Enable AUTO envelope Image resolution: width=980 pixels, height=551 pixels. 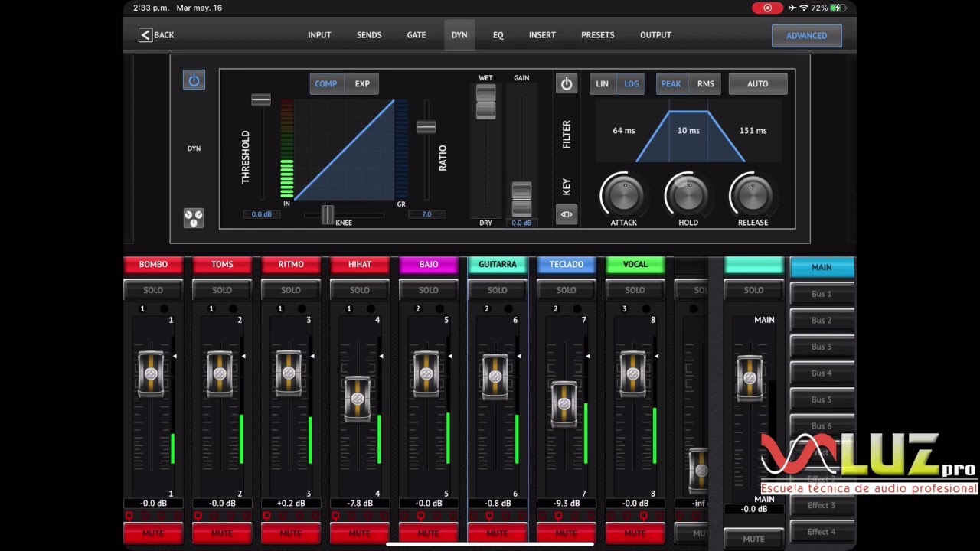click(758, 84)
